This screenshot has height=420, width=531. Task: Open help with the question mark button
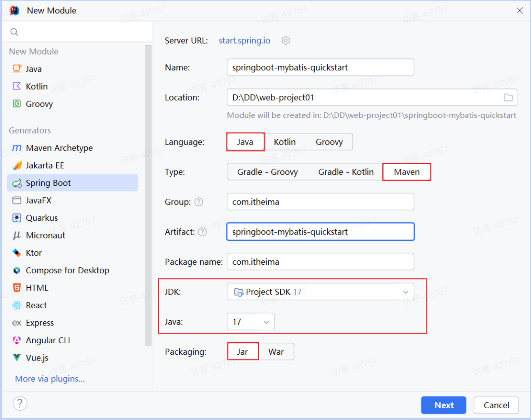pyautogui.click(x=20, y=403)
